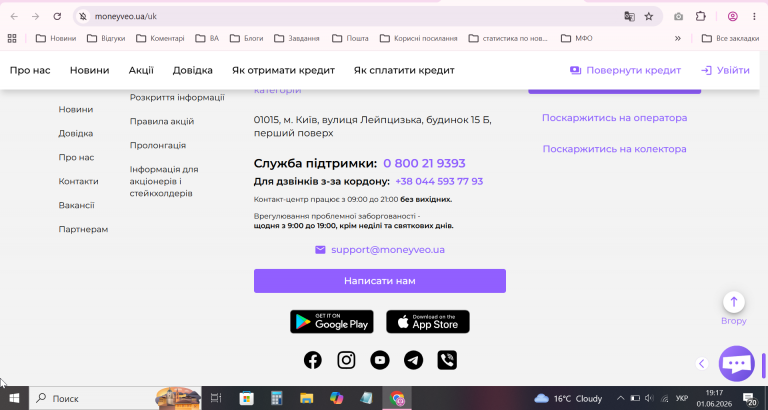Open the МФО bookmarks folder
This screenshot has width=768, height=410.
click(x=577, y=38)
